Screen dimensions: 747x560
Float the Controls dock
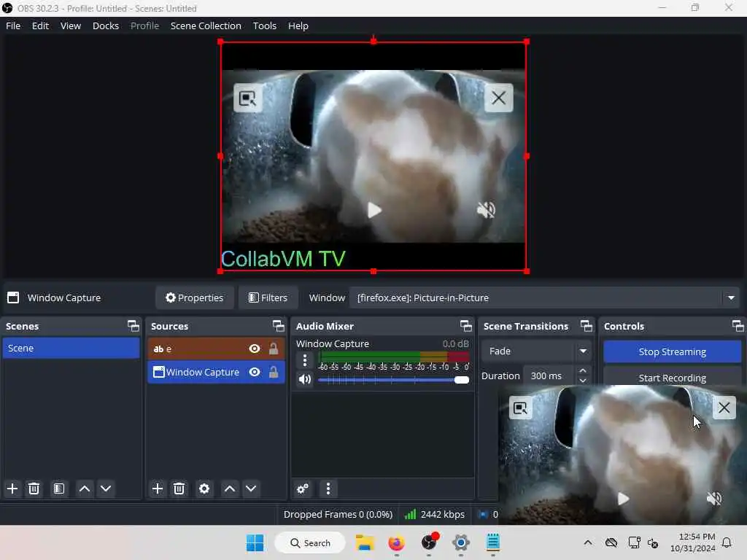pyautogui.click(x=738, y=326)
